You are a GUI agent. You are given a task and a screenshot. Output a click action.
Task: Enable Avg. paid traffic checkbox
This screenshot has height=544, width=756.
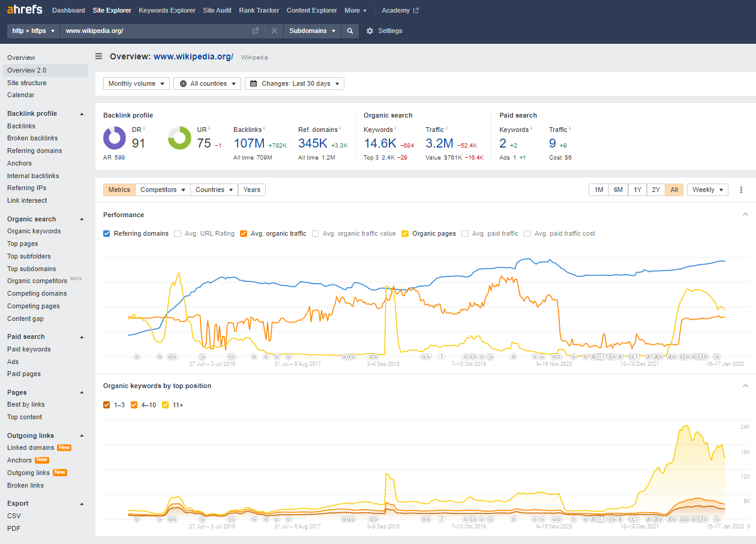(465, 233)
